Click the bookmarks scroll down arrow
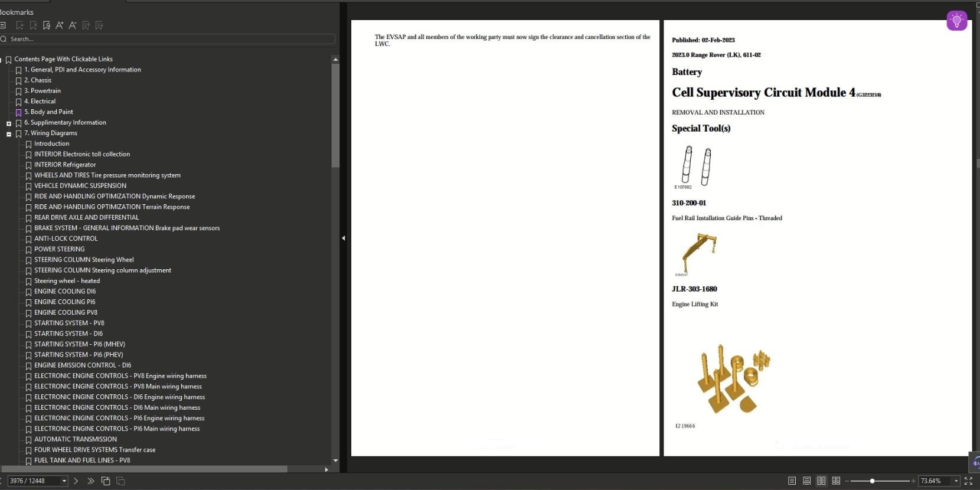This screenshot has width=980, height=490. point(335,460)
